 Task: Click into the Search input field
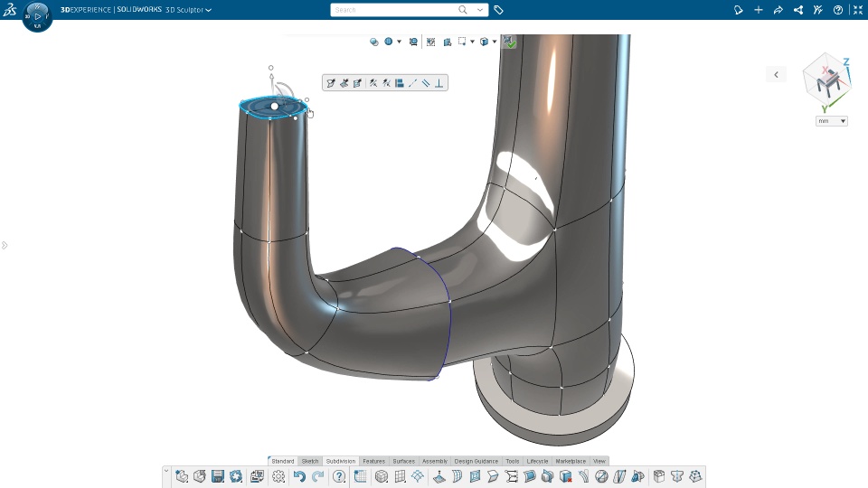(393, 10)
